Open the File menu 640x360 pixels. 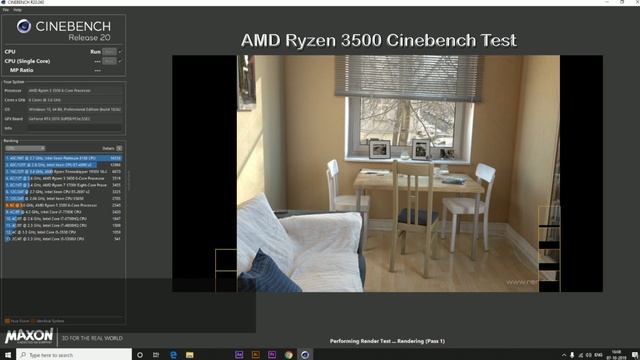[x=6, y=10]
